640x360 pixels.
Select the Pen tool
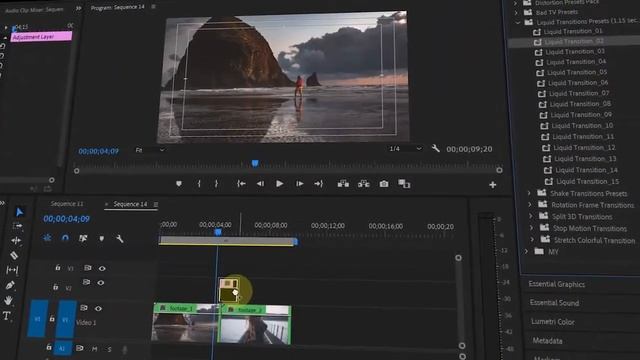[10, 285]
